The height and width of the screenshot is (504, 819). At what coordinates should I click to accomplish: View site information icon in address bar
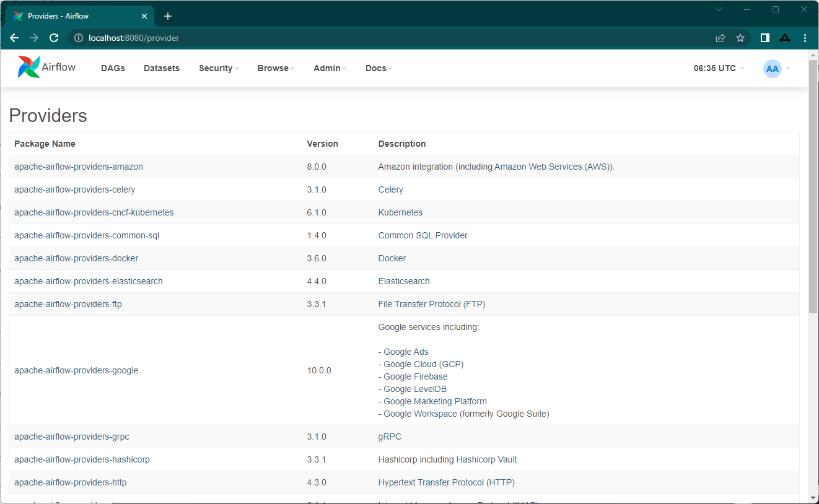click(79, 38)
